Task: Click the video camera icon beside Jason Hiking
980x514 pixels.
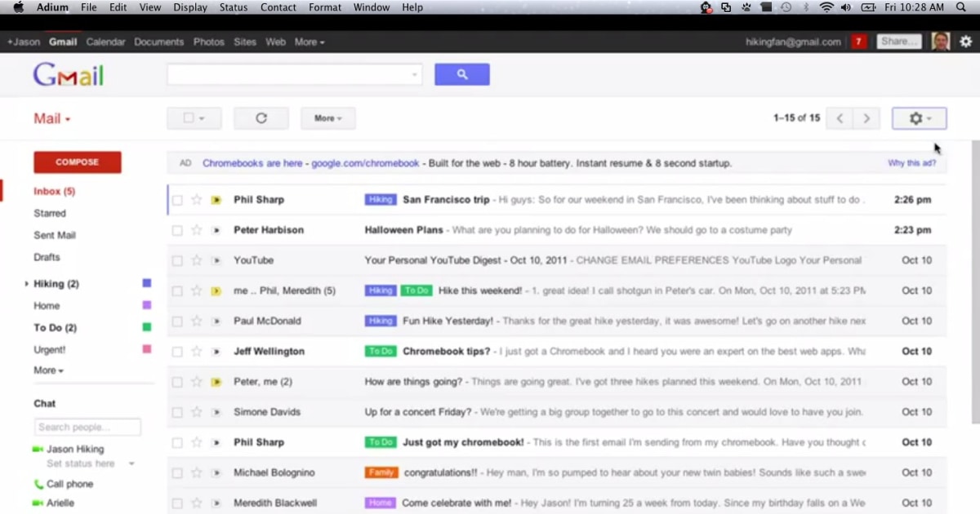Action: click(38, 450)
